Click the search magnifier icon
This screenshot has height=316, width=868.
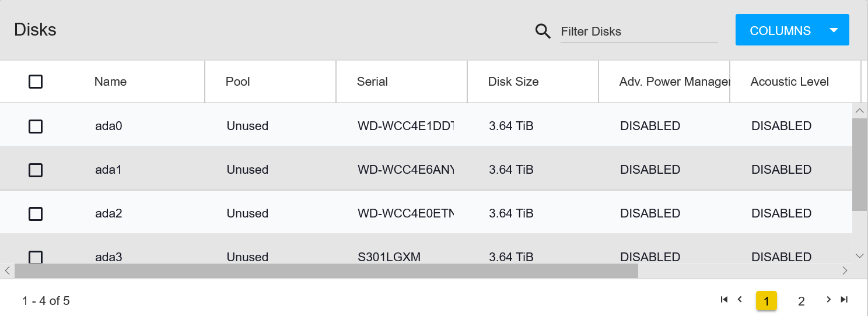[x=543, y=31]
